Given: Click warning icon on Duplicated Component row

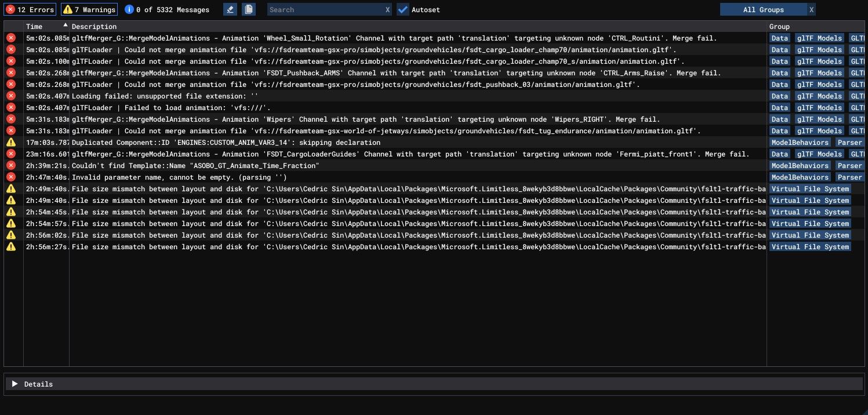Looking at the screenshot, I should [x=10, y=142].
